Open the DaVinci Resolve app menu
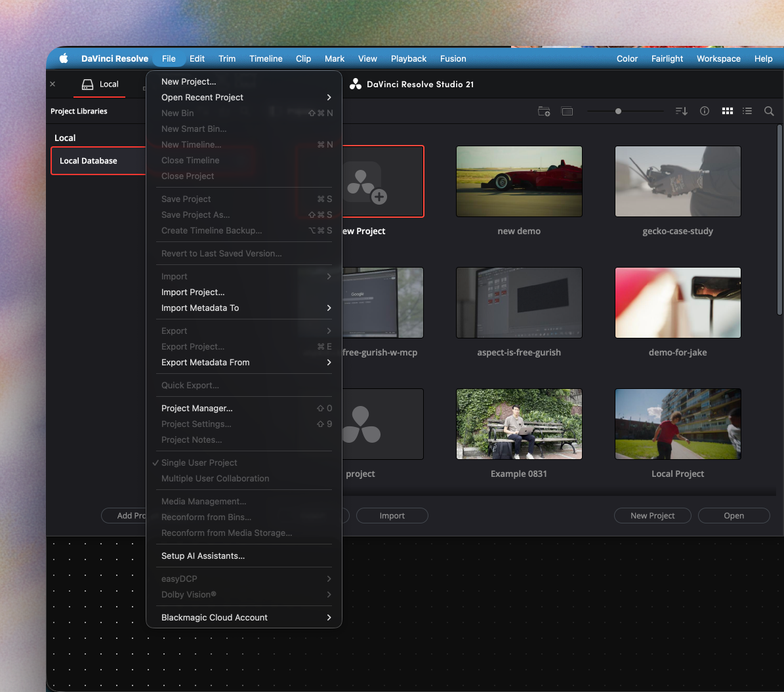Screen dimensions: 784x692 [115, 58]
